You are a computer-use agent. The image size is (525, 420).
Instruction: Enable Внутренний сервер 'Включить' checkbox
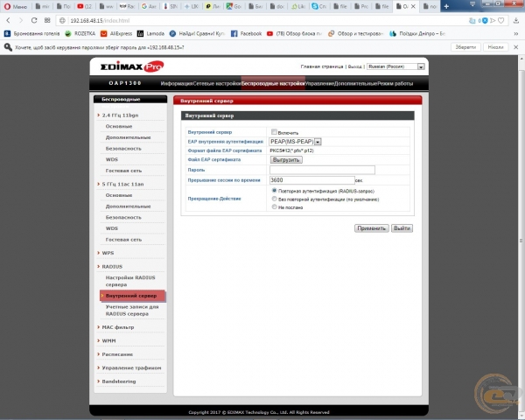274,132
